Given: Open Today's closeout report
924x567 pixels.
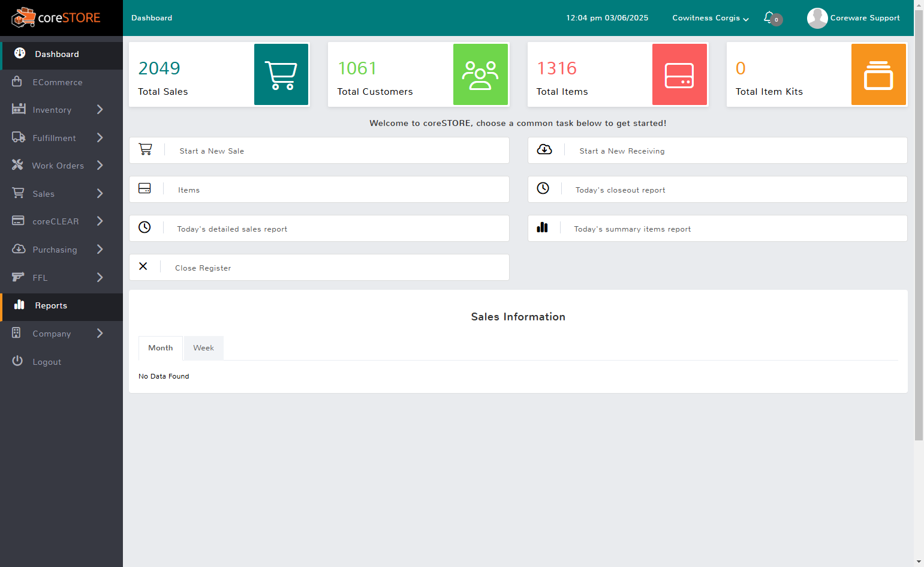Looking at the screenshot, I should click(718, 190).
